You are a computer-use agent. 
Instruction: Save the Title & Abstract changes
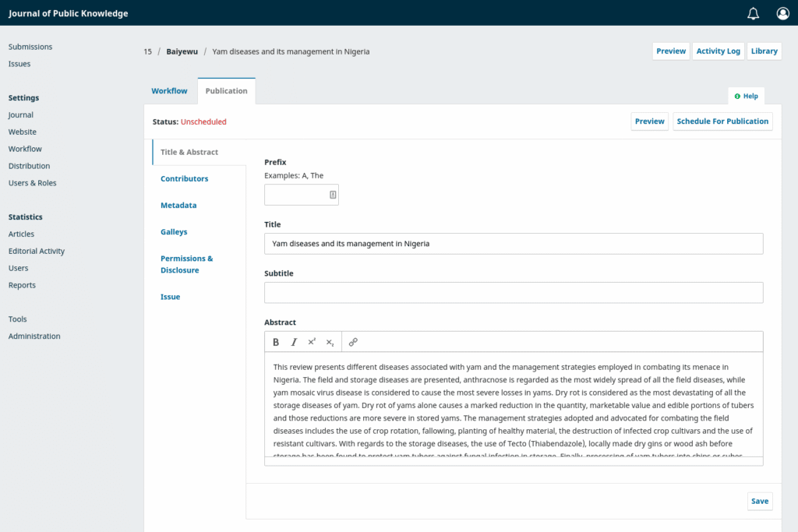point(759,501)
